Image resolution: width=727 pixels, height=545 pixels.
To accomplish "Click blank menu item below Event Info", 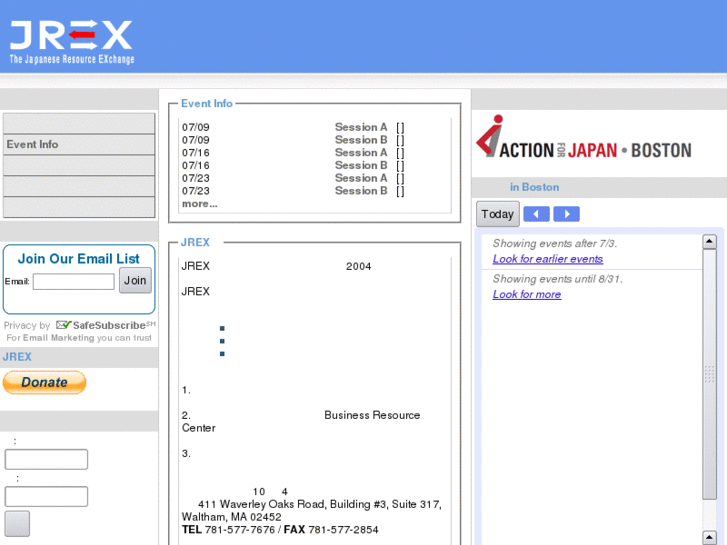I will point(79,165).
